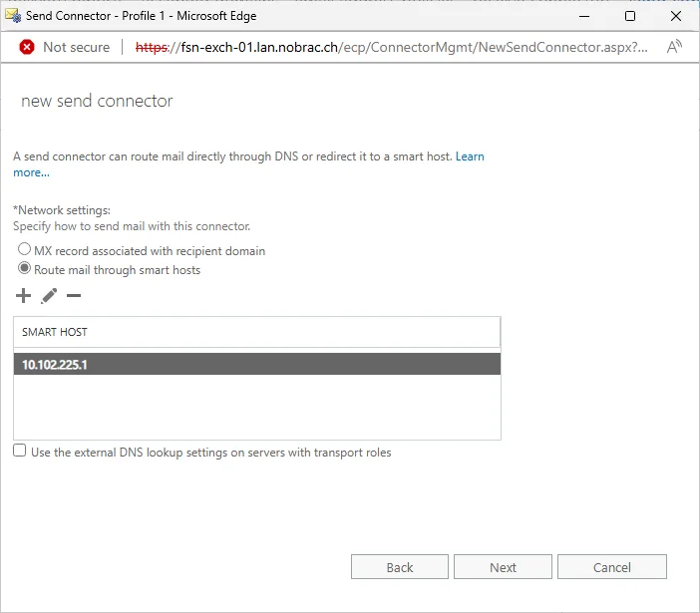Click the Not secure warning icon
The image size is (700, 613).
point(27,47)
